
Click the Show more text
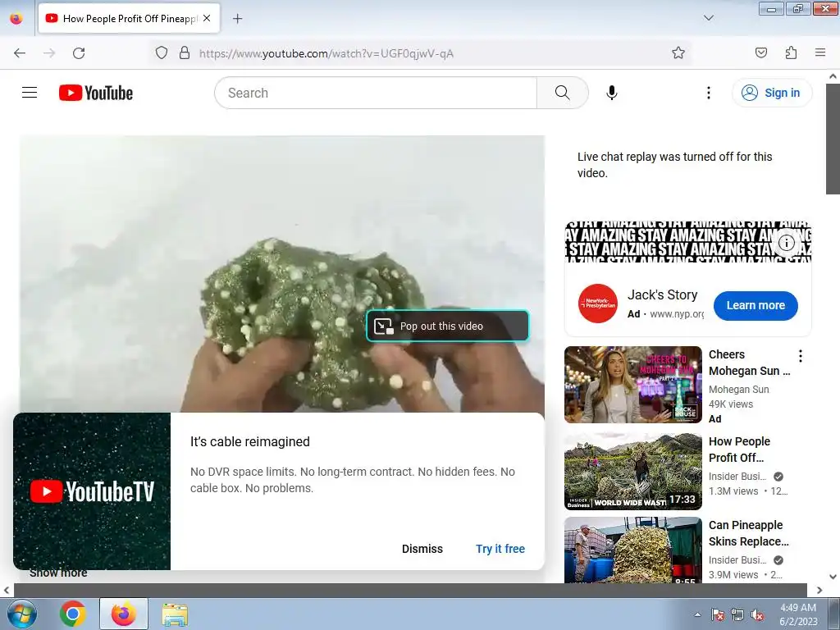point(58,573)
